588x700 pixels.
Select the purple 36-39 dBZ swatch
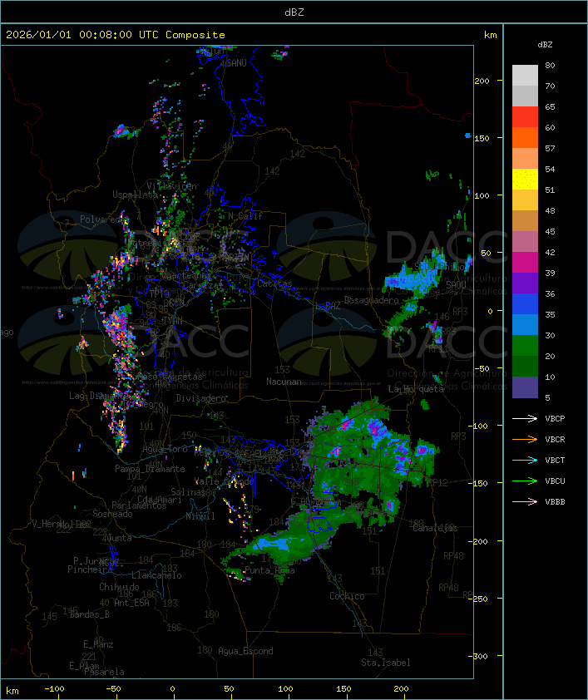525,283
